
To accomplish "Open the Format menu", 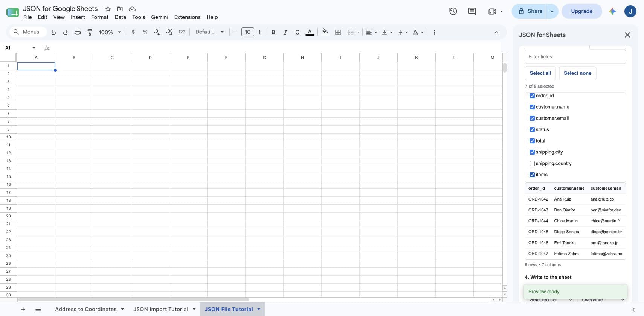I will click(x=100, y=17).
